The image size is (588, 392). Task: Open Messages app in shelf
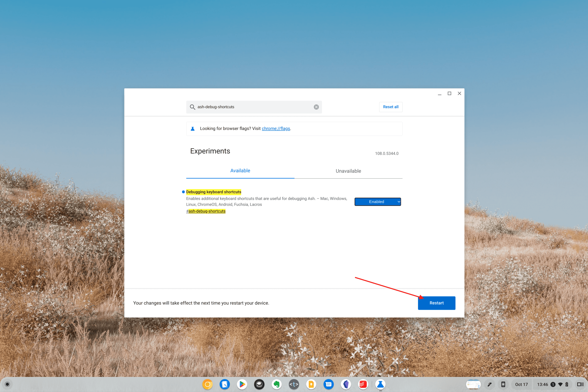click(x=328, y=384)
